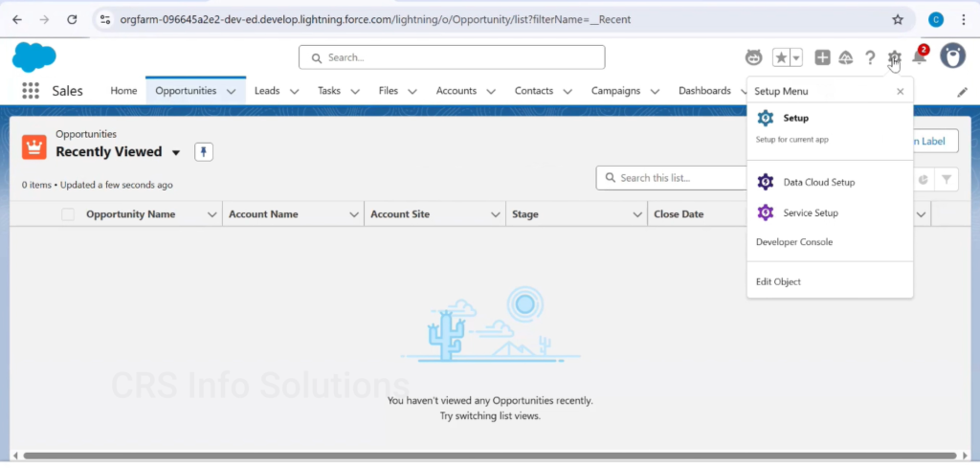The image size is (980, 468).
Task: Switch to the Campaigns tab
Action: (615, 91)
